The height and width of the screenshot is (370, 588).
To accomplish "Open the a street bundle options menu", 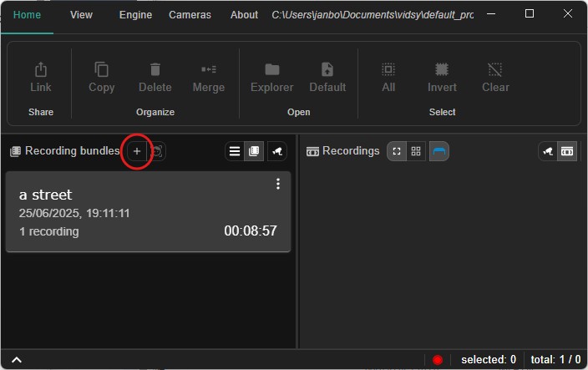I will pos(278,184).
